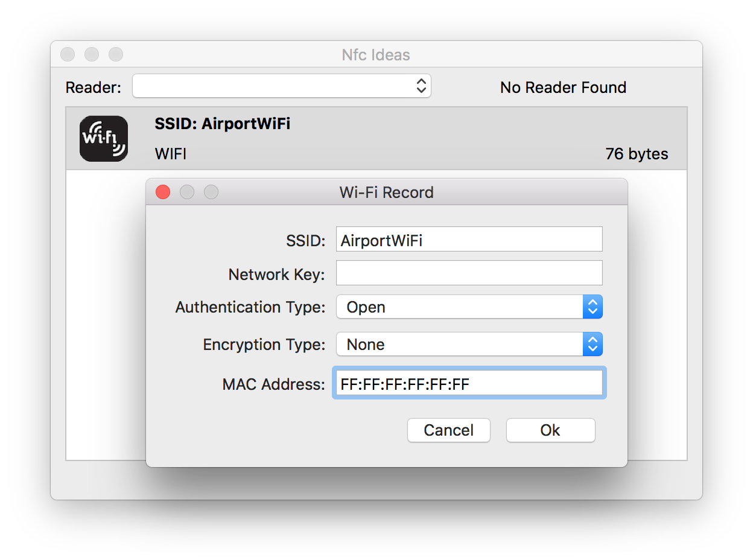This screenshot has height=560, width=753.
Task: Click into the Network Key field
Action: (469, 273)
